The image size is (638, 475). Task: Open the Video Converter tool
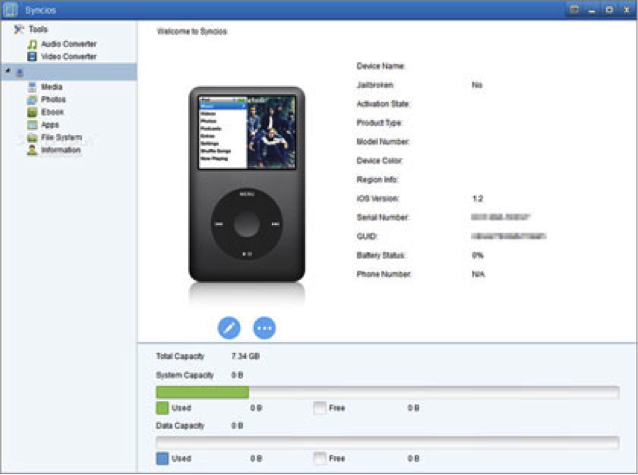[x=63, y=57]
